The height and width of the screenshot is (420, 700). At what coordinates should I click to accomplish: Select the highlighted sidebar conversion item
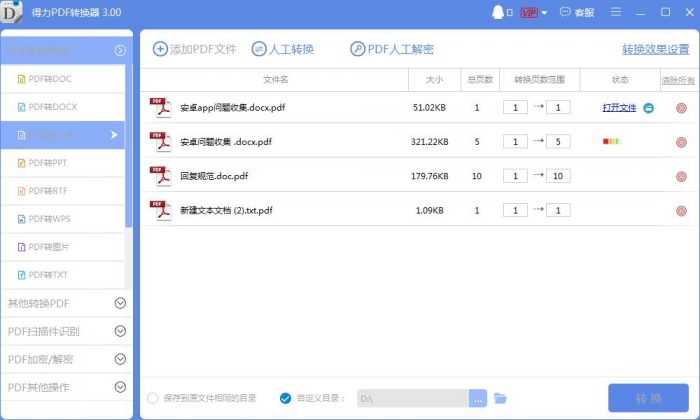click(x=63, y=135)
